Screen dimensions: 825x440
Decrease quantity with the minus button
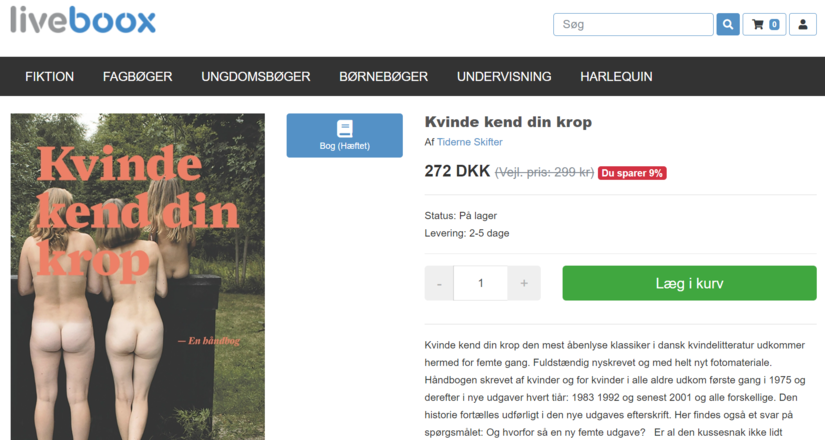point(439,283)
